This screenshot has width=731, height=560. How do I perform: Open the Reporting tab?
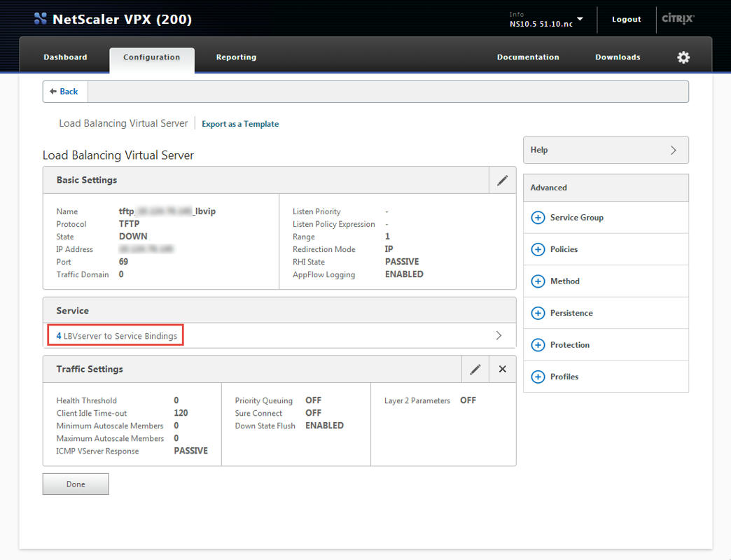tap(236, 57)
